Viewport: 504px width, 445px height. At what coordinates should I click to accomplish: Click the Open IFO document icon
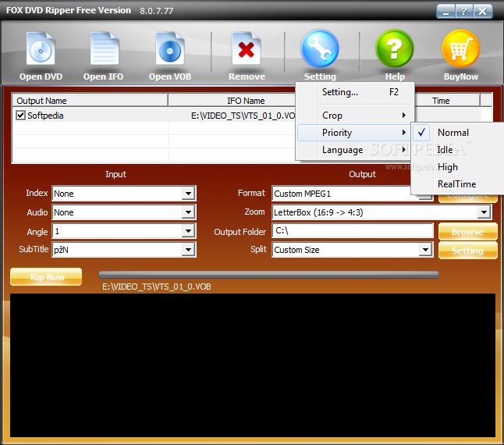point(104,49)
